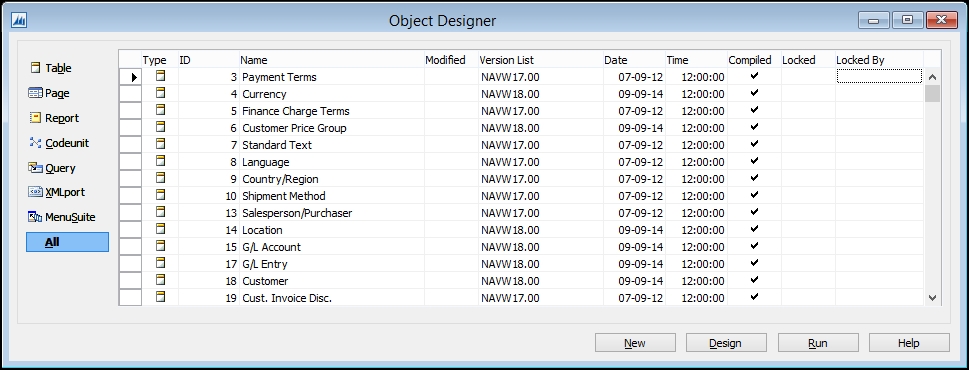Click the Locked By field in Payment Terms row
This screenshot has width=969, height=370.
click(x=879, y=77)
